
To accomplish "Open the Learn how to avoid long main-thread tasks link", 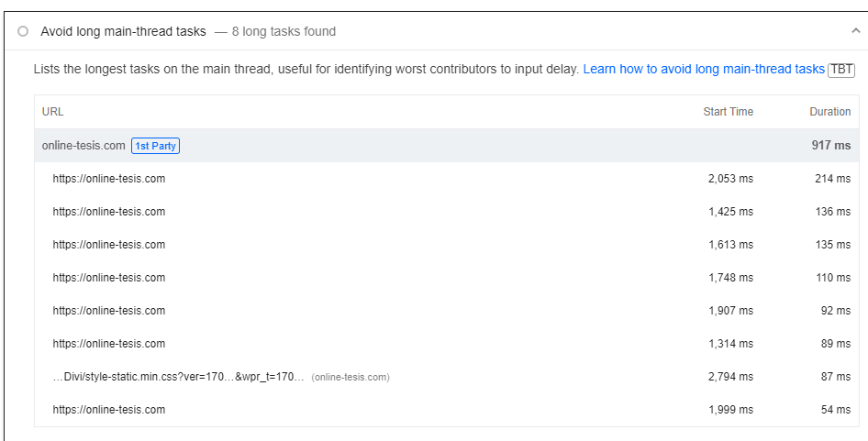I will click(704, 69).
